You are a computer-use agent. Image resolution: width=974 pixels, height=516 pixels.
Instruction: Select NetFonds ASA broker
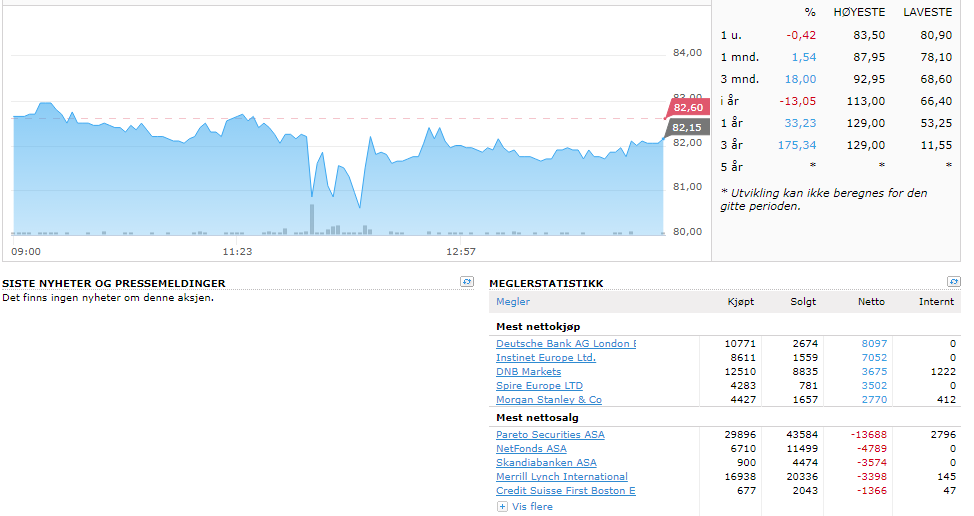click(531, 449)
